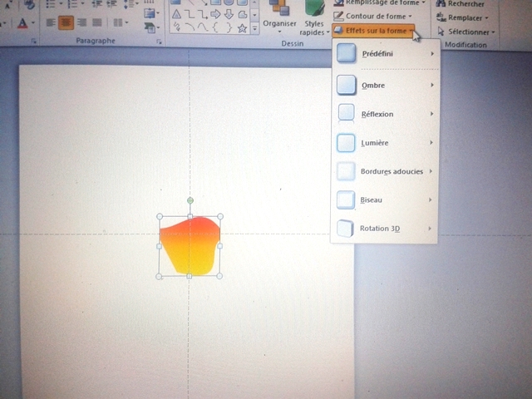
Task: Open Styles rapides gallery
Action: 314,27
